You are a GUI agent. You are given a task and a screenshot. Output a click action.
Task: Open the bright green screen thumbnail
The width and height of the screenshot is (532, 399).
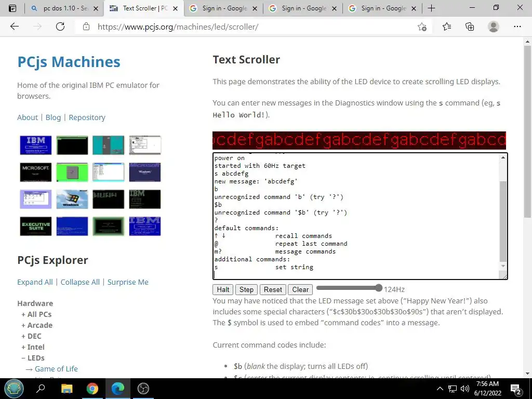coord(72,172)
